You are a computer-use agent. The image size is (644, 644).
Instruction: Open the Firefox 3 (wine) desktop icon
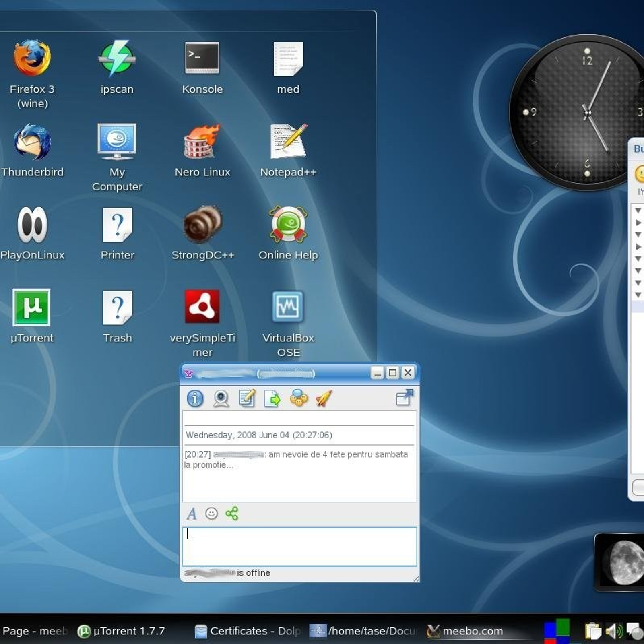(x=32, y=58)
